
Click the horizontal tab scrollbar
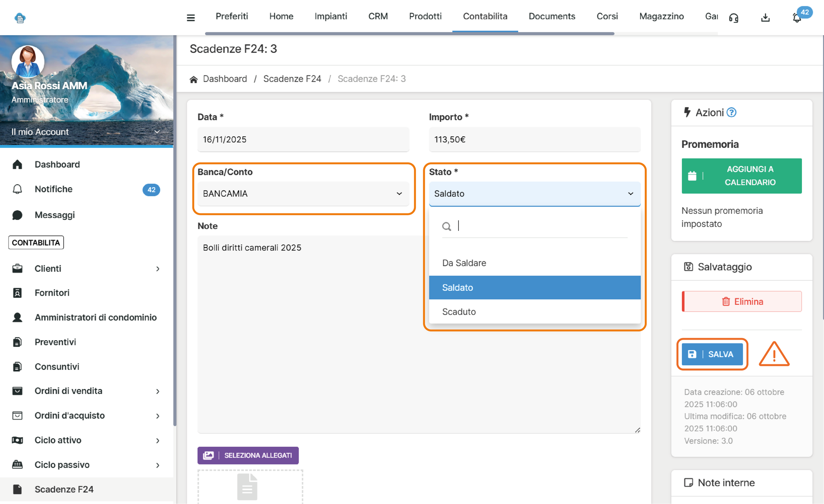(x=409, y=33)
